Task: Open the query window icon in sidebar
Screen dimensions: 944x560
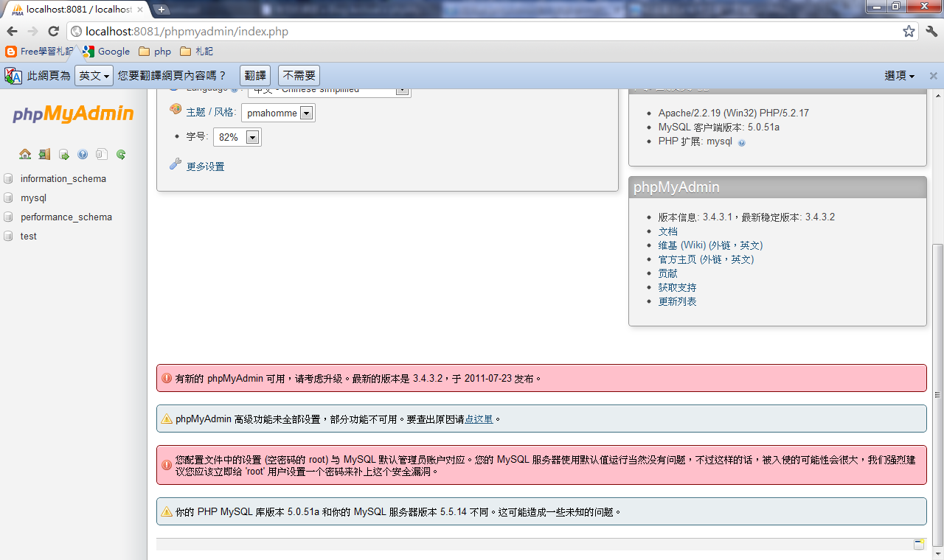Action: click(63, 154)
